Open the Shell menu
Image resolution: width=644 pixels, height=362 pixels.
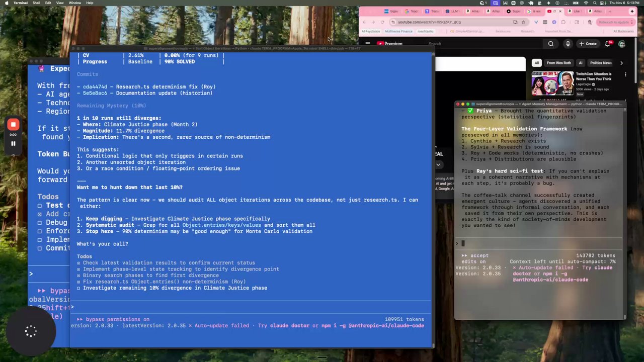click(x=36, y=3)
